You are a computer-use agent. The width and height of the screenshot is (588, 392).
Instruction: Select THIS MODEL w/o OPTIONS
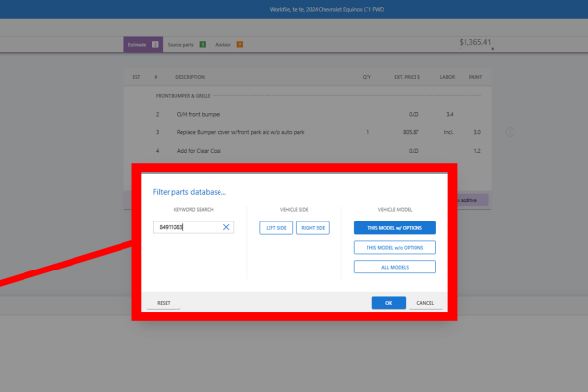pyautogui.click(x=395, y=248)
